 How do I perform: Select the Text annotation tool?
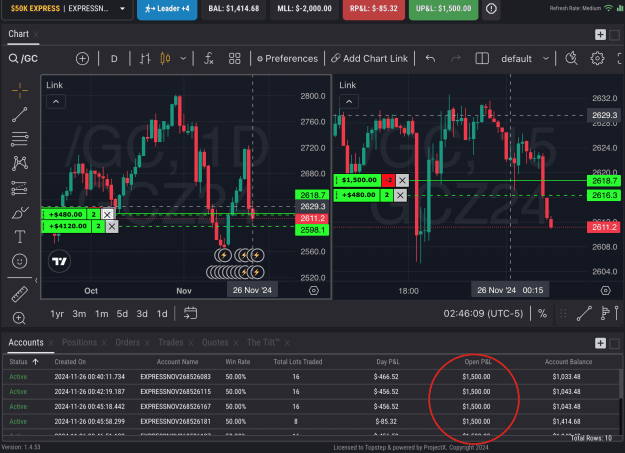(x=20, y=237)
